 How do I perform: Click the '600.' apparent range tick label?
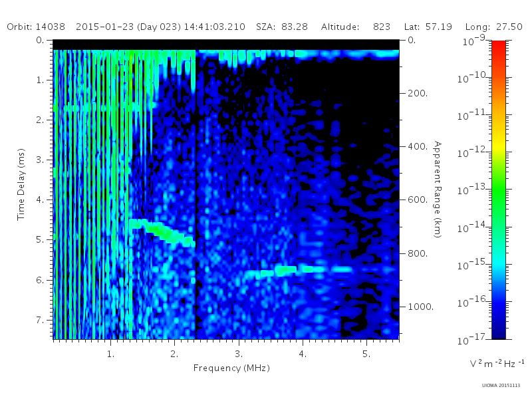418,199
